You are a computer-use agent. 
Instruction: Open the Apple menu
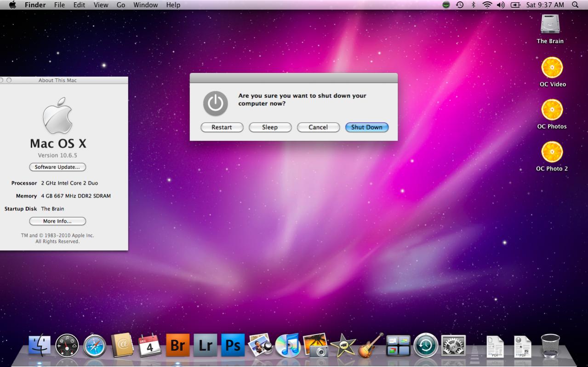[x=12, y=5]
